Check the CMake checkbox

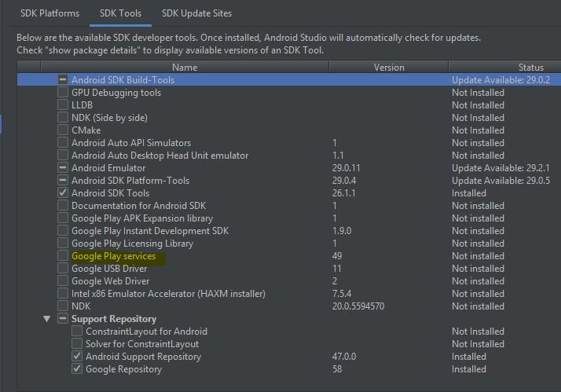pos(63,130)
